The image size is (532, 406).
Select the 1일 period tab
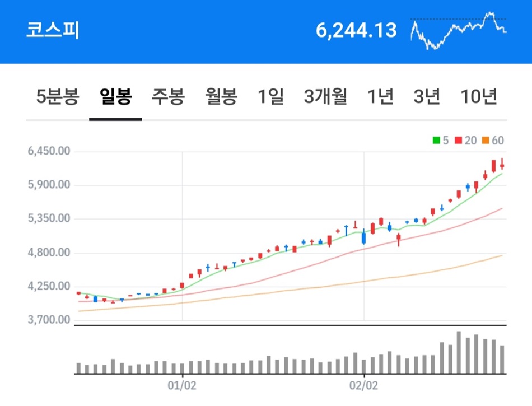(270, 96)
